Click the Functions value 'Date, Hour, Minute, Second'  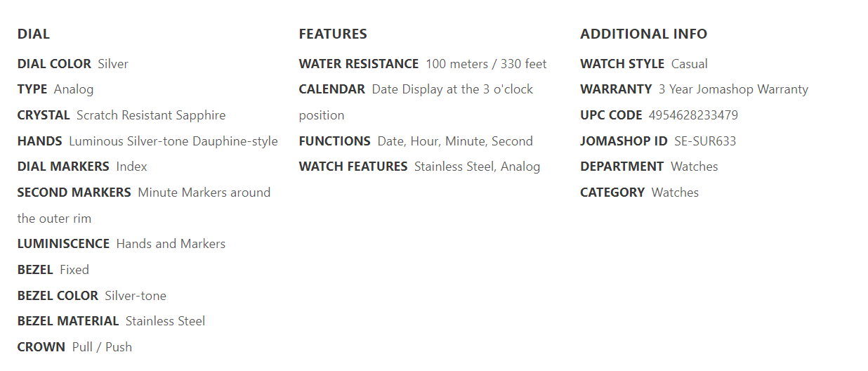[455, 141]
